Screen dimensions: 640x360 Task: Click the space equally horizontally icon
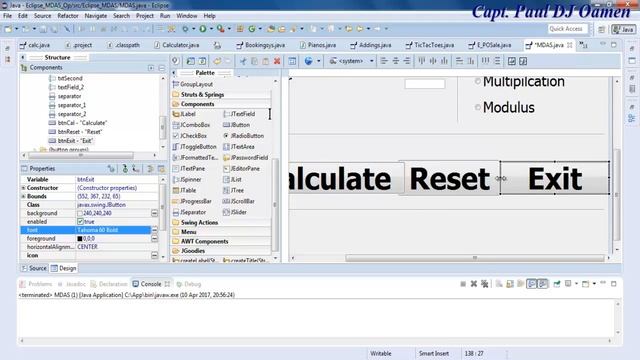(485, 61)
